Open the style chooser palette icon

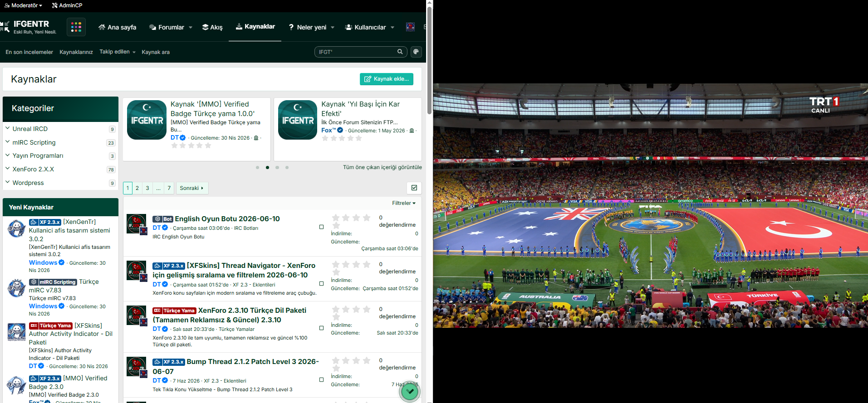416,52
